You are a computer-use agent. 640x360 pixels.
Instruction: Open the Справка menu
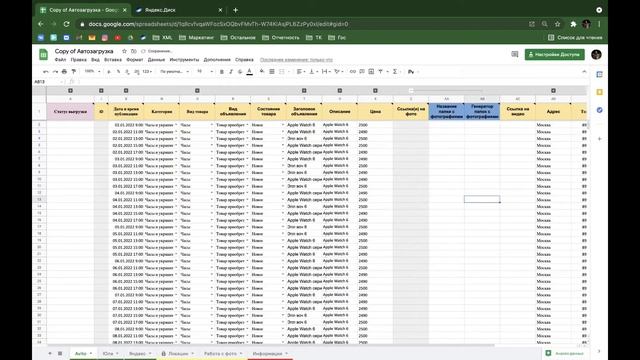tap(244, 60)
